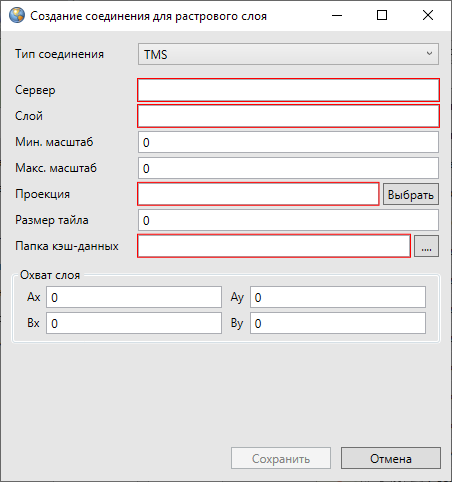Click the Сервер input field
This screenshot has width=452, height=482.
(x=288, y=90)
